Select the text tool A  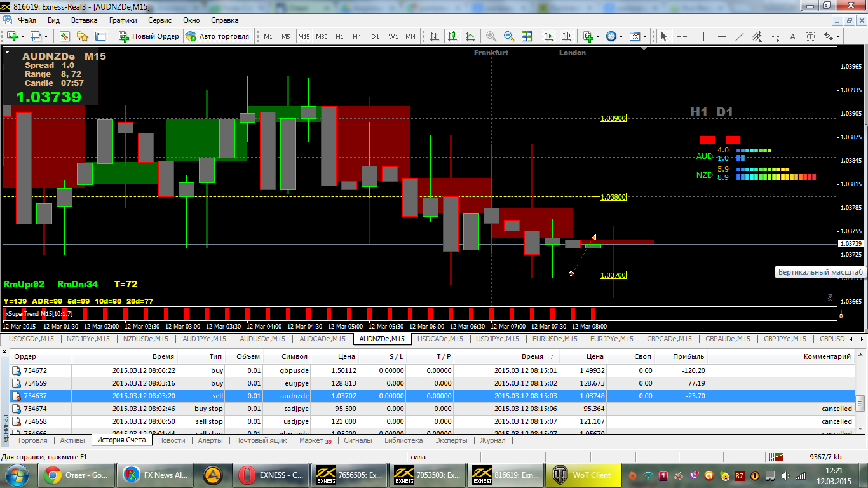(792, 36)
